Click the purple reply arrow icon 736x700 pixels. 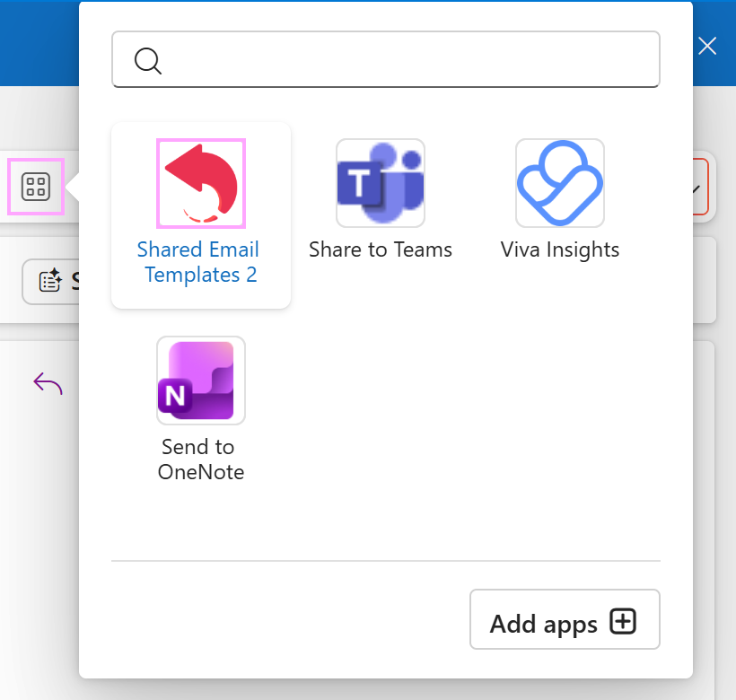point(47,381)
